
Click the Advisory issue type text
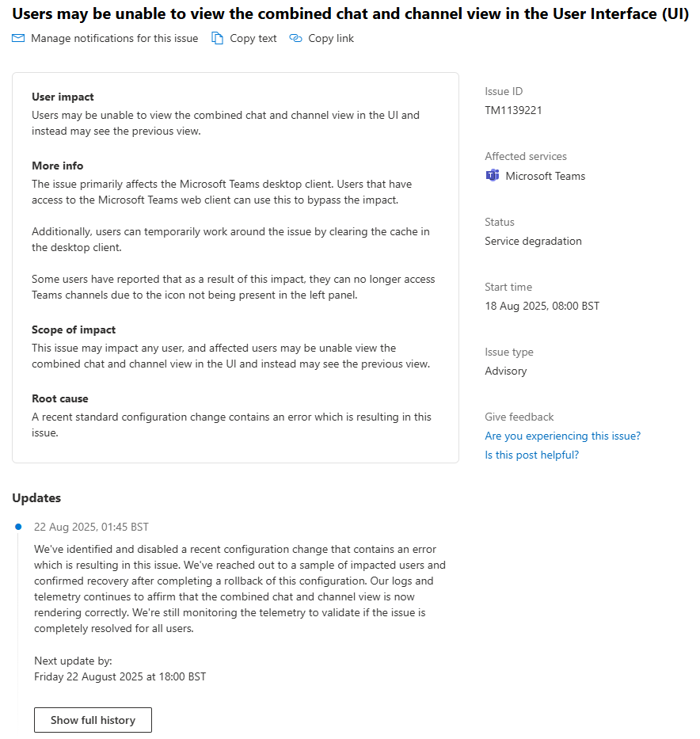pos(506,370)
